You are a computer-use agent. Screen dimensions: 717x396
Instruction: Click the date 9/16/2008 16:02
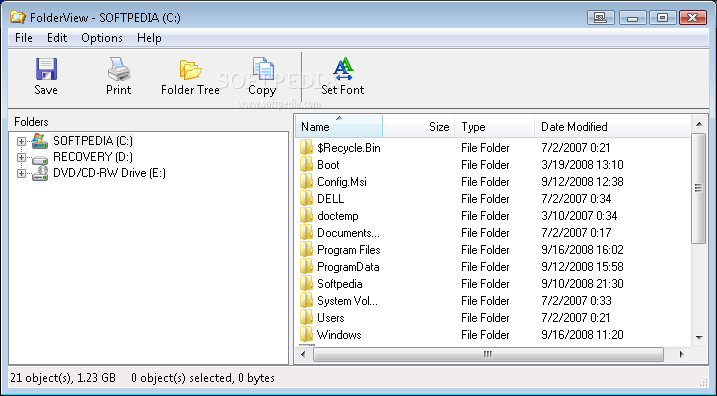tap(582, 250)
